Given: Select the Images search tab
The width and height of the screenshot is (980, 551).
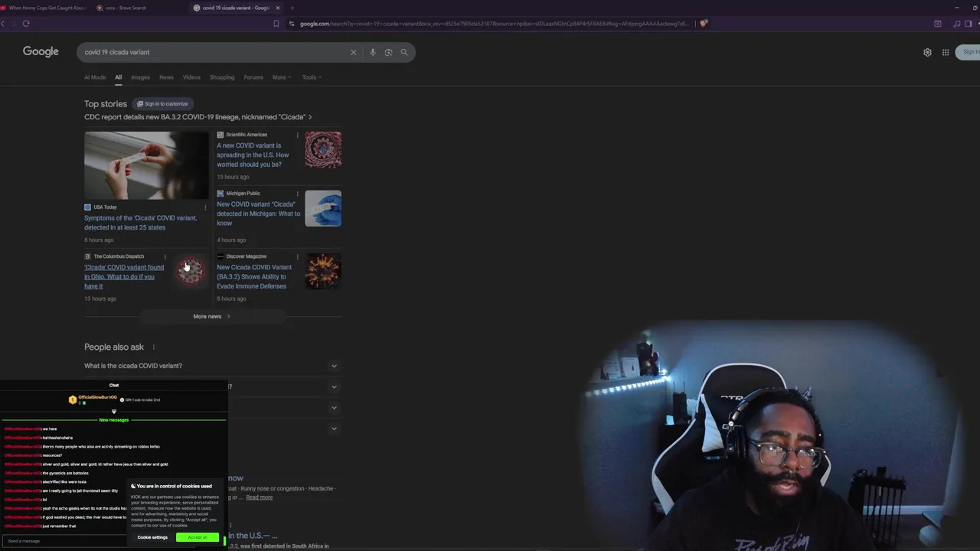Looking at the screenshot, I should point(140,77).
